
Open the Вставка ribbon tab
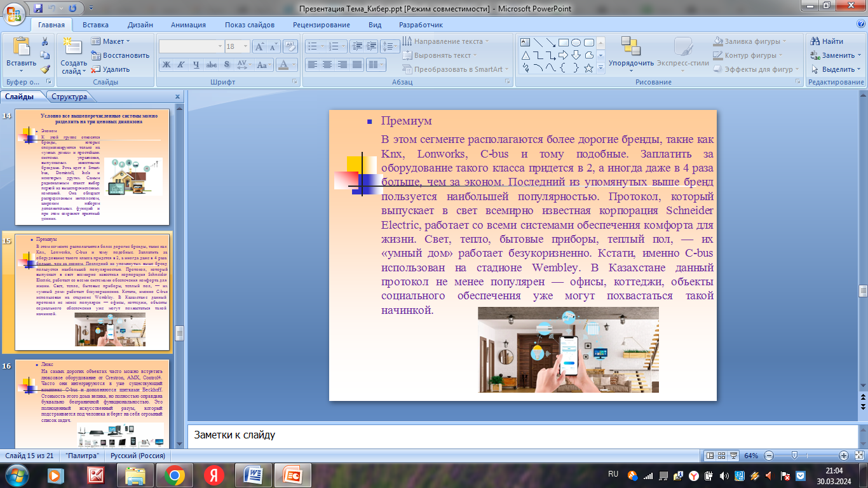[x=95, y=25]
